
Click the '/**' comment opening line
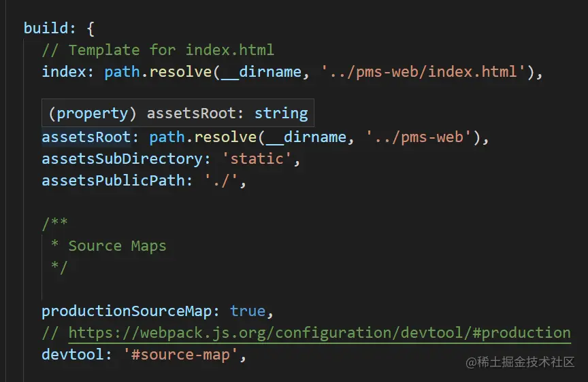click(x=54, y=223)
